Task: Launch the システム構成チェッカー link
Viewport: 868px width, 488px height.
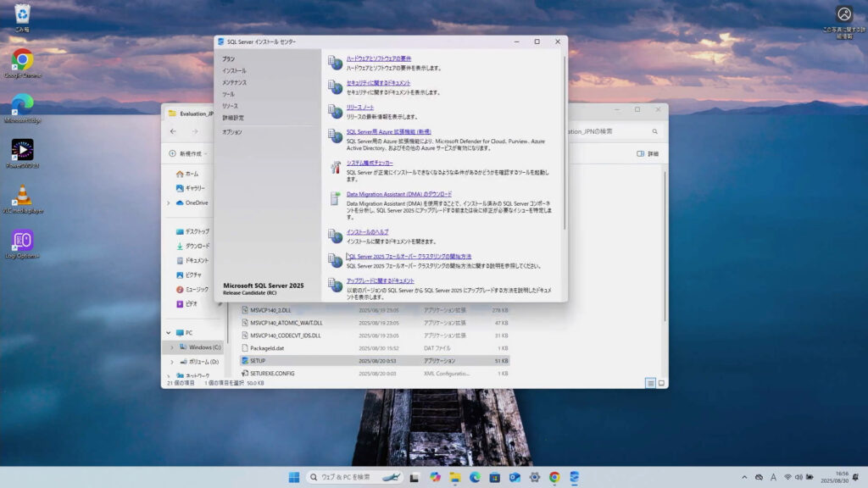Action: (x=370, y=163)
